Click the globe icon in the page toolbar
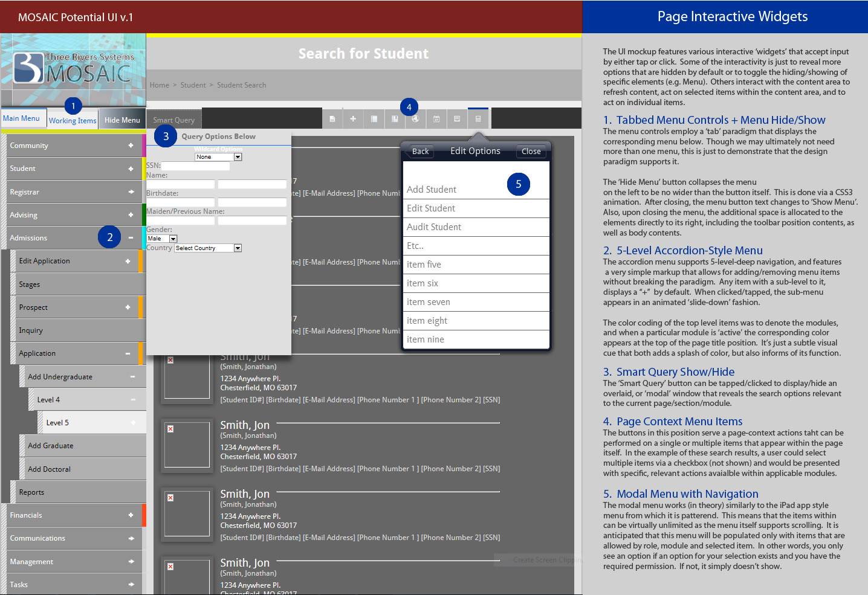 (415, 119)
